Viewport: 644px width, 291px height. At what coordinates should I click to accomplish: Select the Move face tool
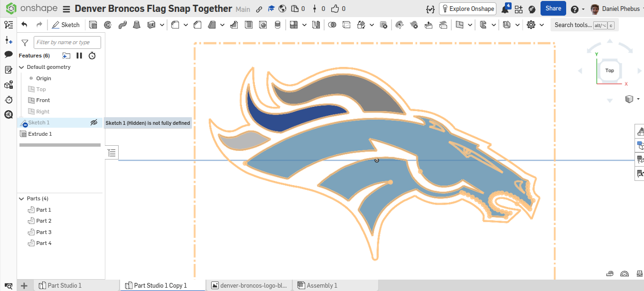click(429, 25)
